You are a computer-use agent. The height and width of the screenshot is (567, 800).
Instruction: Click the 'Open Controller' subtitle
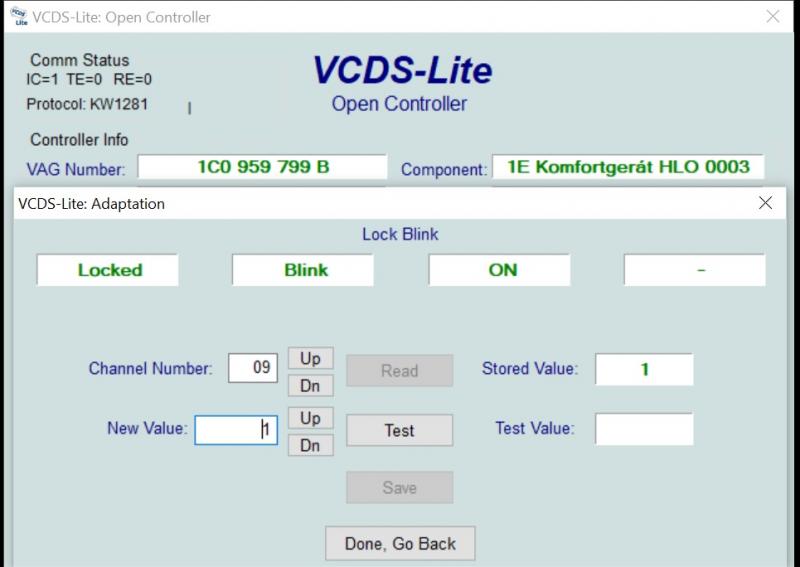point(399,104)
